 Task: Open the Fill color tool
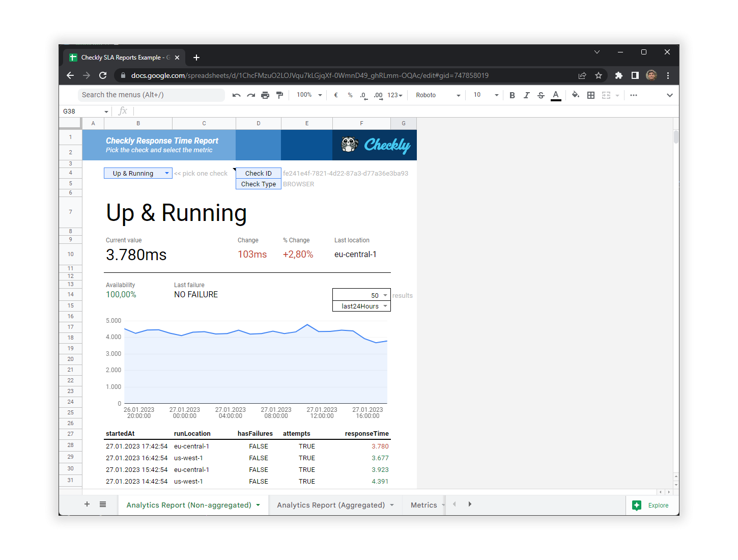[x=575, y=95]
